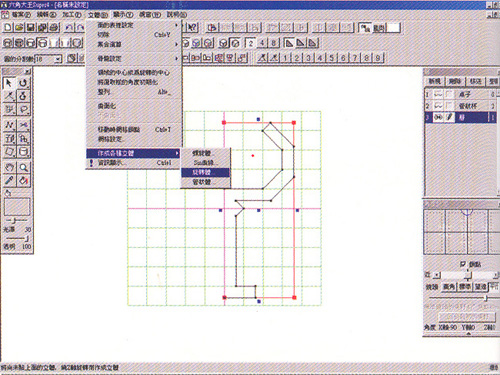Viewport: 500px width, 375px height.
Task: Click the 透明 transparency slider handle
Action: point(27,238)
